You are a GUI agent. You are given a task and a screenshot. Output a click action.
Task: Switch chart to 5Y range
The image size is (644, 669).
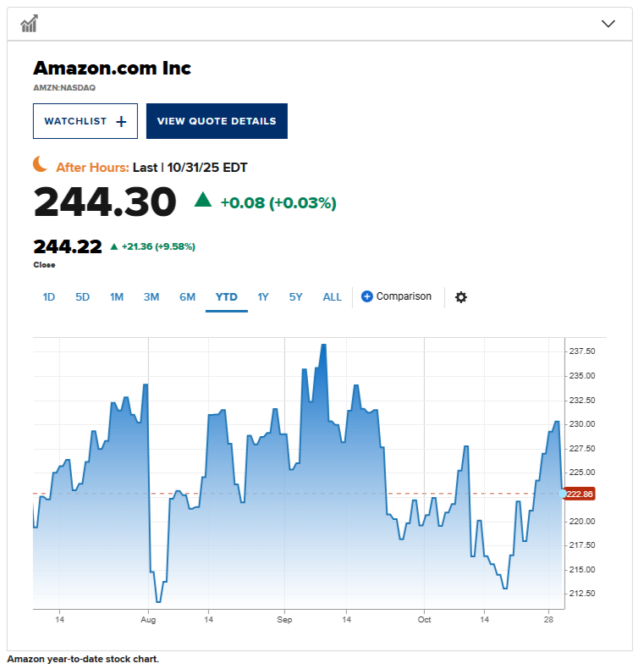pos(295,297)
